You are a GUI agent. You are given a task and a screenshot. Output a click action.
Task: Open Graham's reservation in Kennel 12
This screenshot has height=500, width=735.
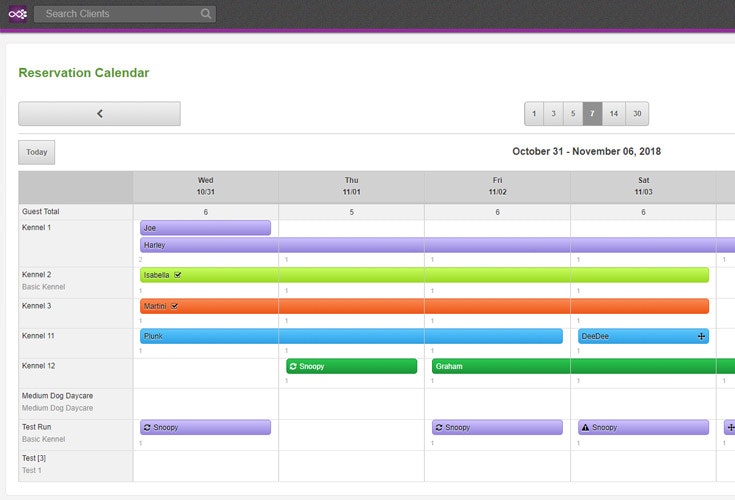[x=584, y=366]
